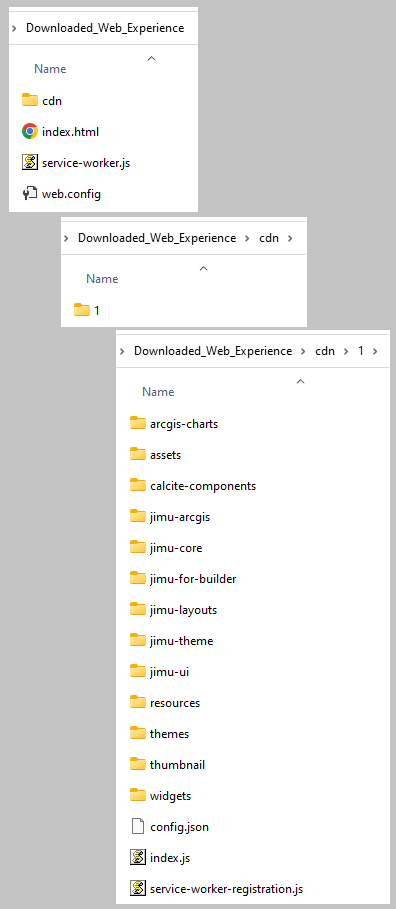The height and width of the screenshot is (909, 396).
Task: Open the jimu-layouts folder icon
Action: point(138,609)
